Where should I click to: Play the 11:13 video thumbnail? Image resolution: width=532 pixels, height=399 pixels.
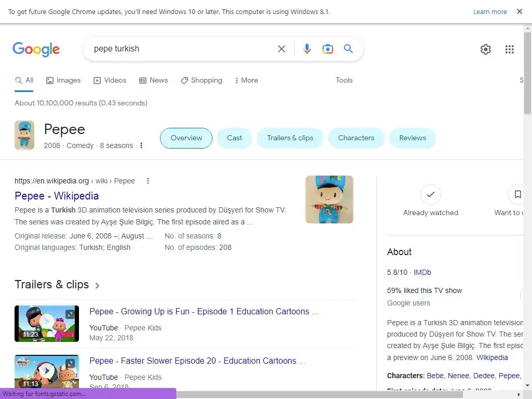click(x=47, y=371)
